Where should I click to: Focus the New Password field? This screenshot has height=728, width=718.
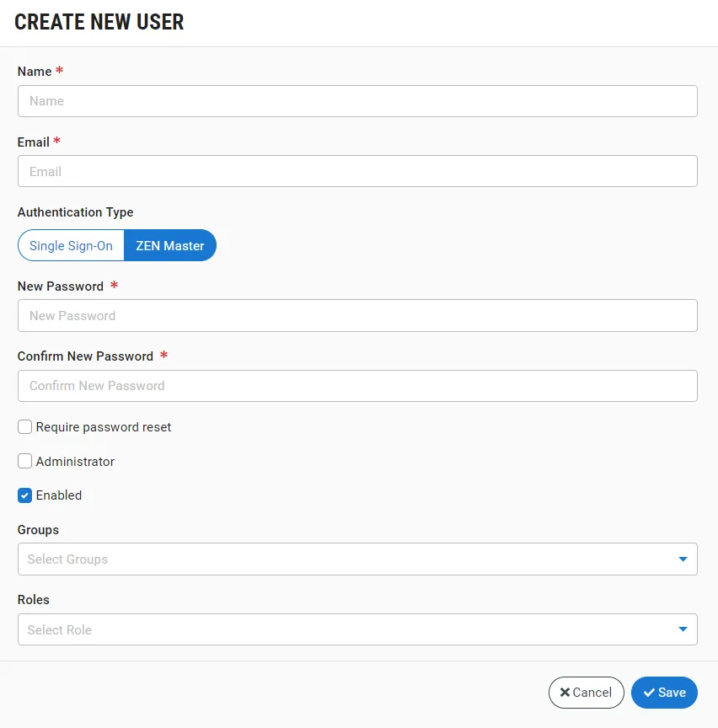357,316
